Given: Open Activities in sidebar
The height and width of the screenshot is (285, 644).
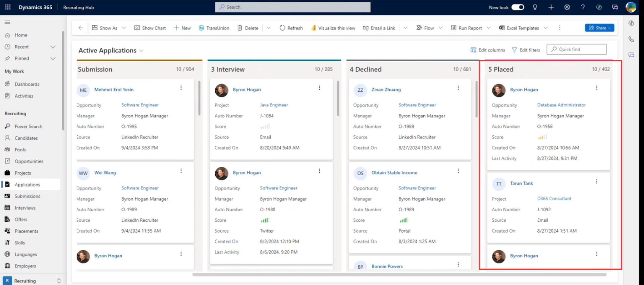Looking at the screenshot, I should coord(24,96).
